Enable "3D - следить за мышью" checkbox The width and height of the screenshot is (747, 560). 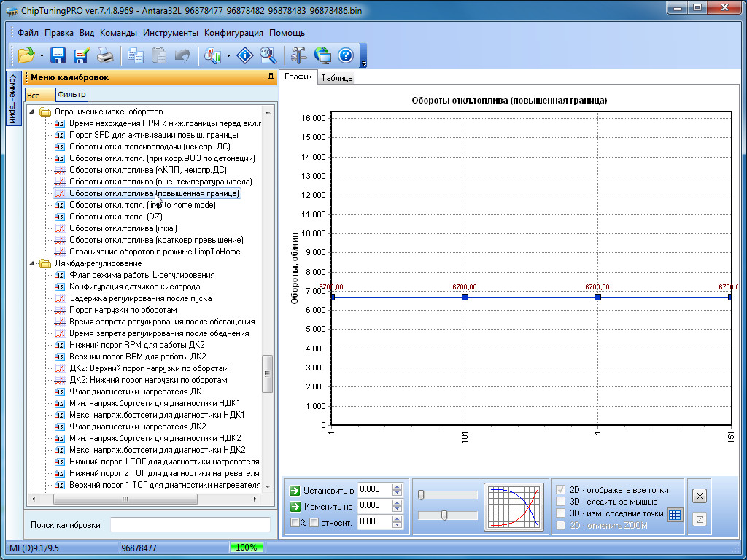click(560, 502)
